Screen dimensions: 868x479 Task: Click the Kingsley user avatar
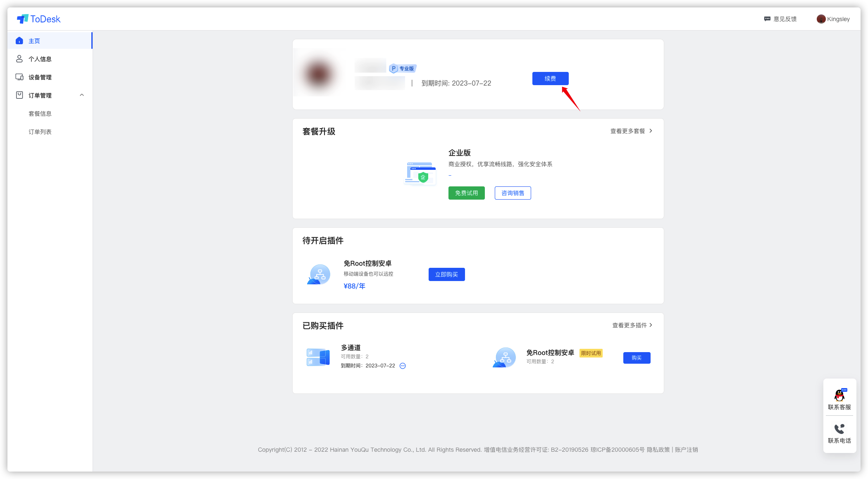tap(821, 19)
